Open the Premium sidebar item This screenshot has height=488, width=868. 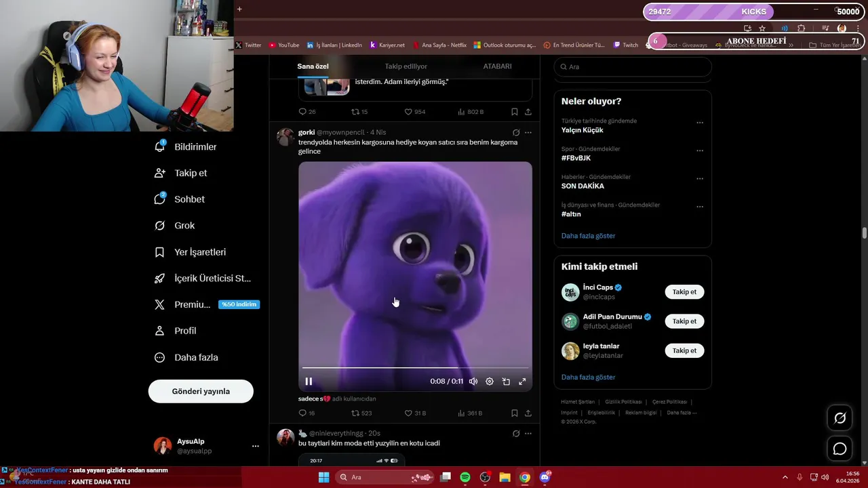[207, 304]
